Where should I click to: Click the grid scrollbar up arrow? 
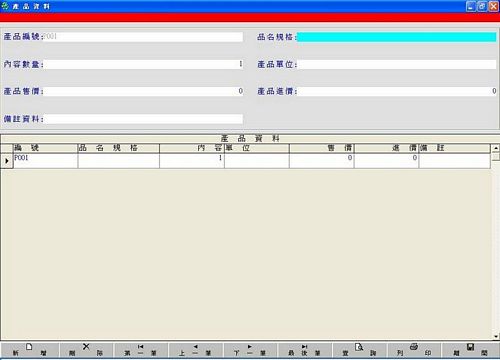point(496,148)
